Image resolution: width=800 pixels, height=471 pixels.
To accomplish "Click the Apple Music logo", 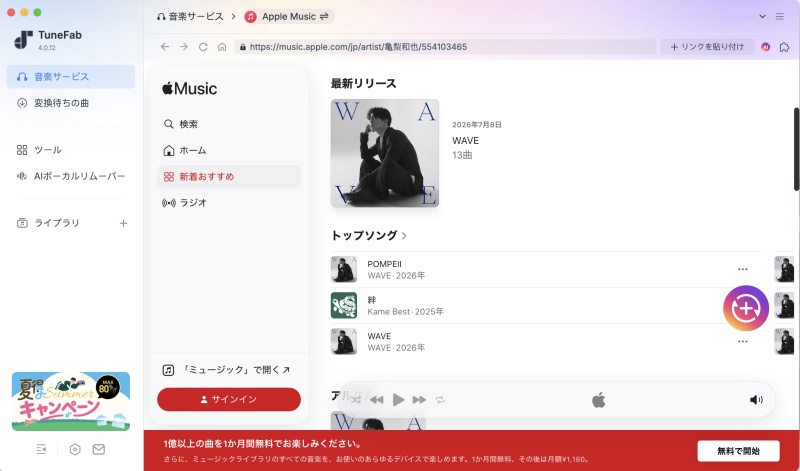I will (x=189, y=88).
